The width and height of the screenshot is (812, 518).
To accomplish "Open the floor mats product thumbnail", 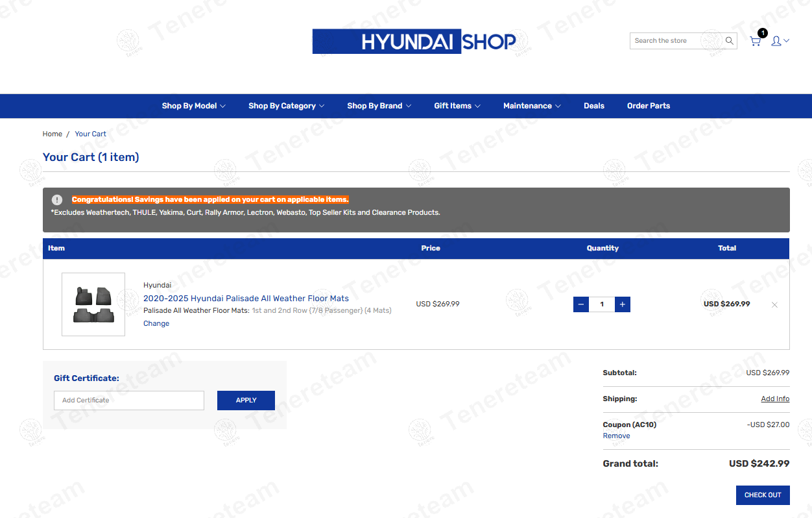I will coord(93,304).
